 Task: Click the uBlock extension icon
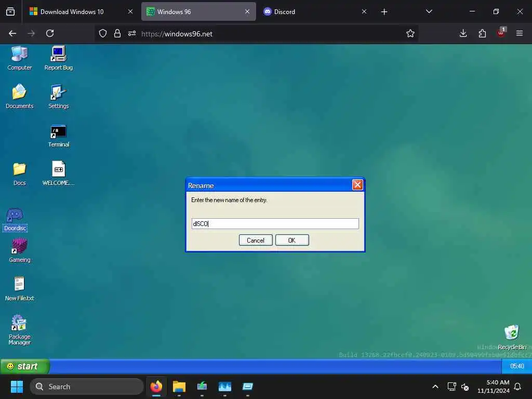(501, 33)
